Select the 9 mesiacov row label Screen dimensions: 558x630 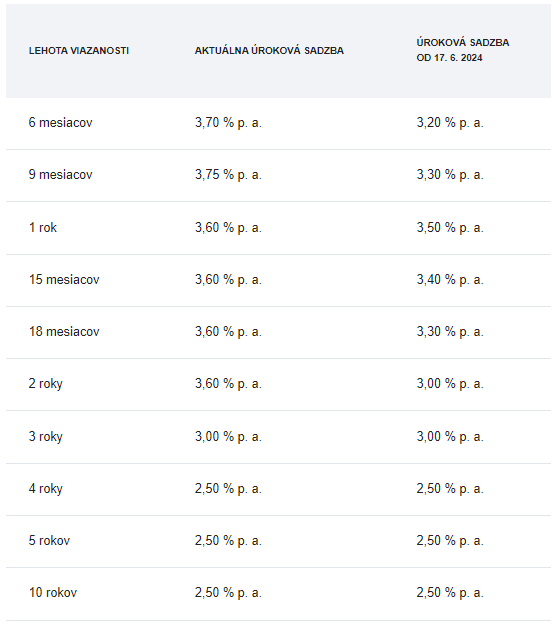tap(61, 175)
